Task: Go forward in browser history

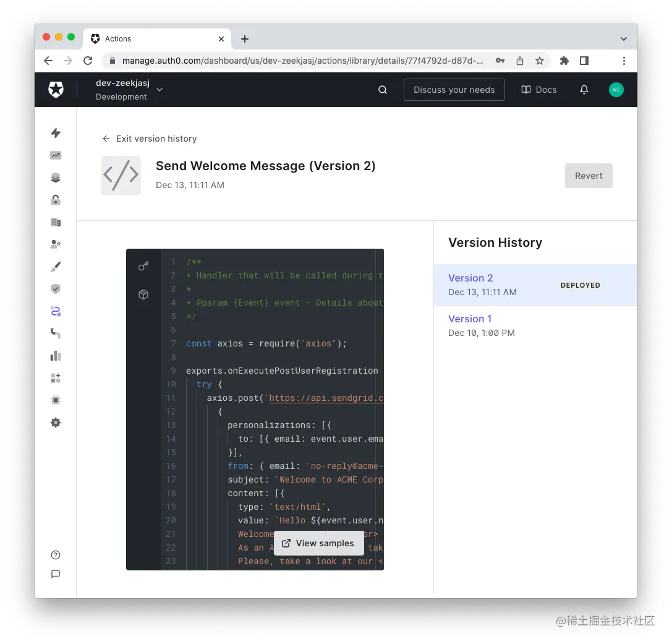Action: [68, 61]
